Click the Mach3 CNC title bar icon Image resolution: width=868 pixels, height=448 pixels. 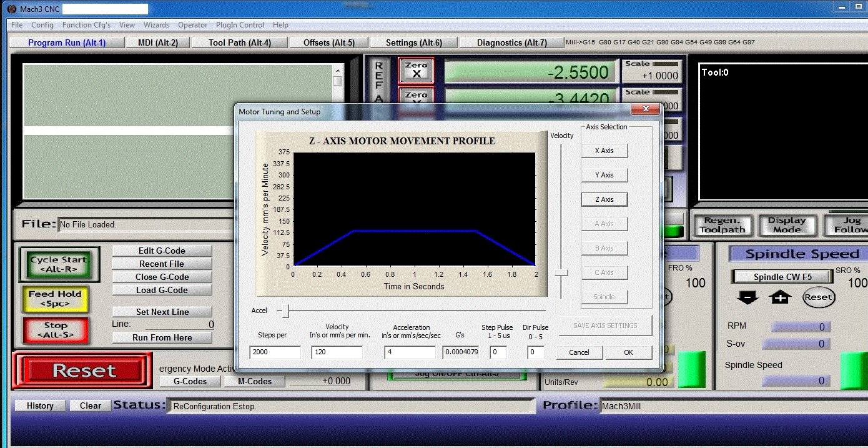coord(12,9)
